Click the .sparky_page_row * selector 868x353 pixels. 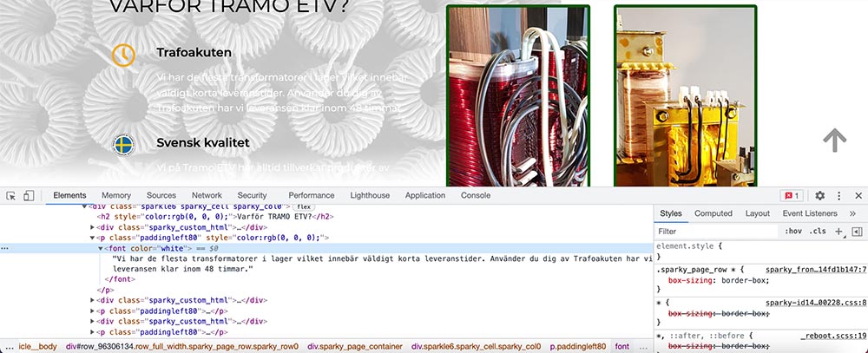click(x=696, y=270)
